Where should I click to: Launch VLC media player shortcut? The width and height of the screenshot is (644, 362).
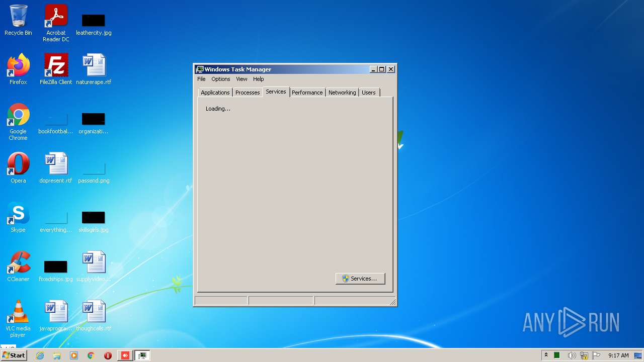18,319
